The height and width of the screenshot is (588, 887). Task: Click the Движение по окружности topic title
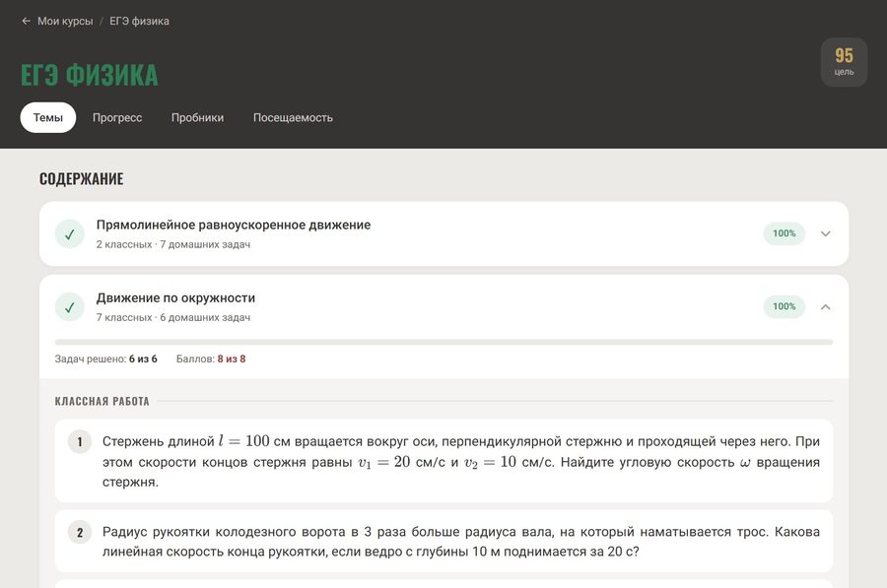click(x=175, y=298)
